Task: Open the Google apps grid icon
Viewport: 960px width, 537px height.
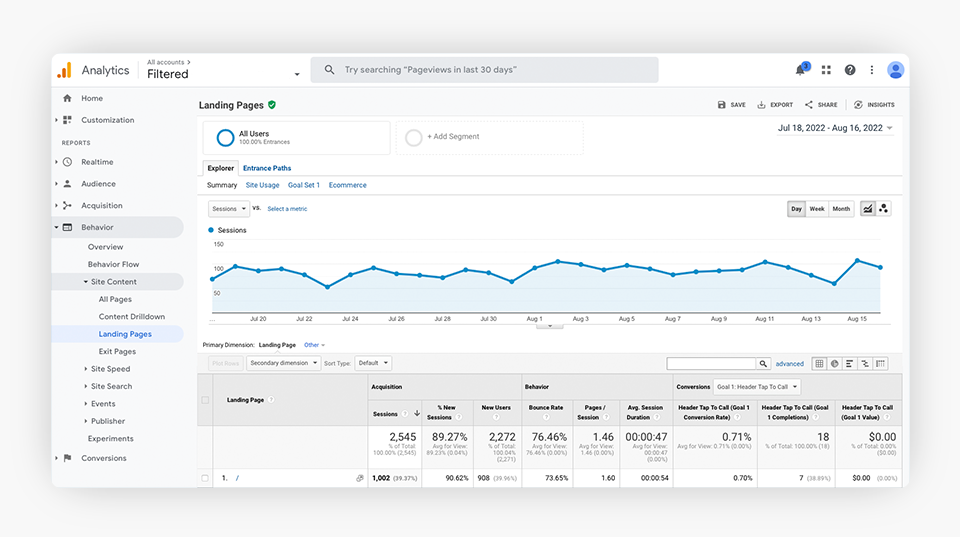Action: 826,70
